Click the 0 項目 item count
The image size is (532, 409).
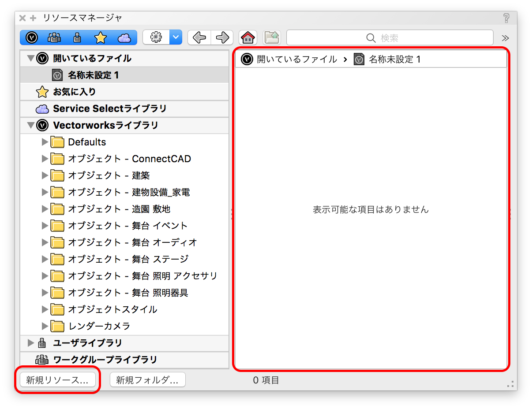[266, 380]
